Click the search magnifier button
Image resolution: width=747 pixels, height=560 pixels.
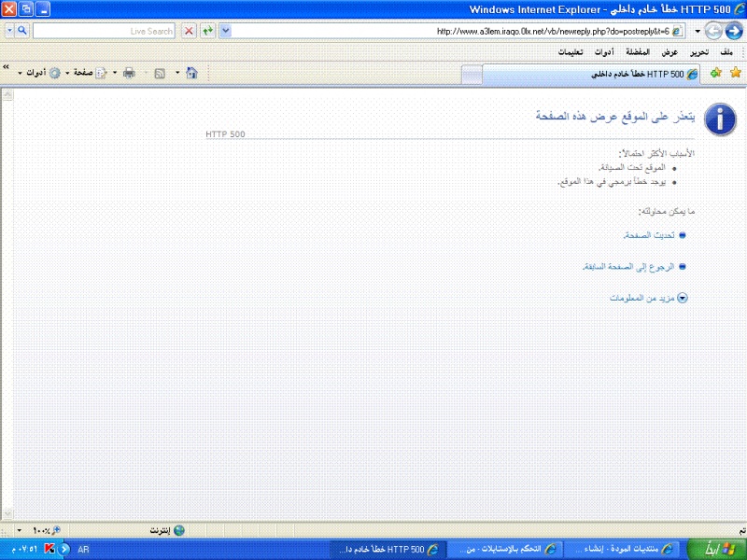22,31
